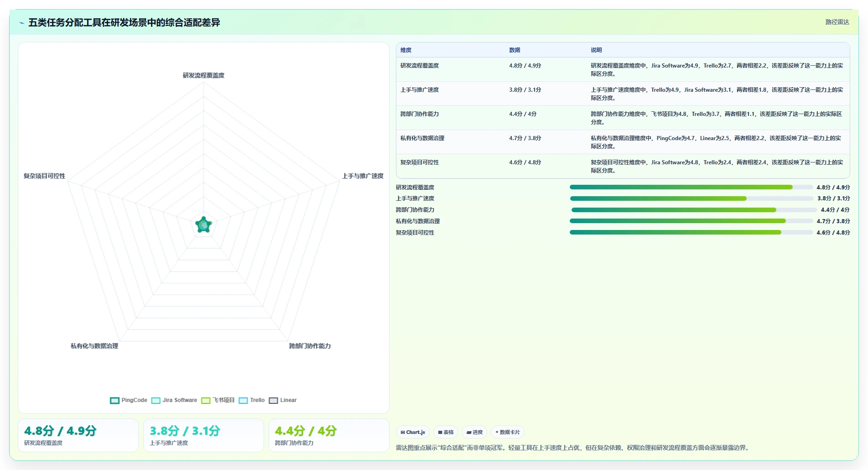Click the 上手与推广速度 radar axis label

(363, 176)
